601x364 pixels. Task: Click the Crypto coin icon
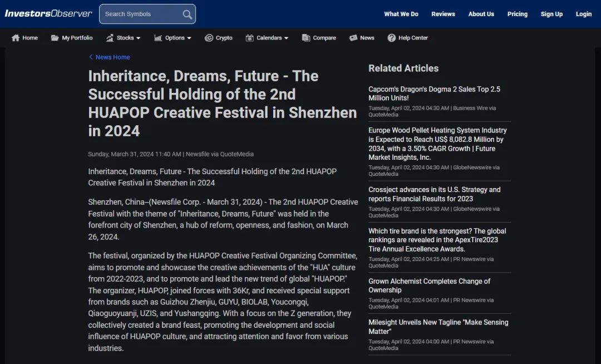coord(209,37)
